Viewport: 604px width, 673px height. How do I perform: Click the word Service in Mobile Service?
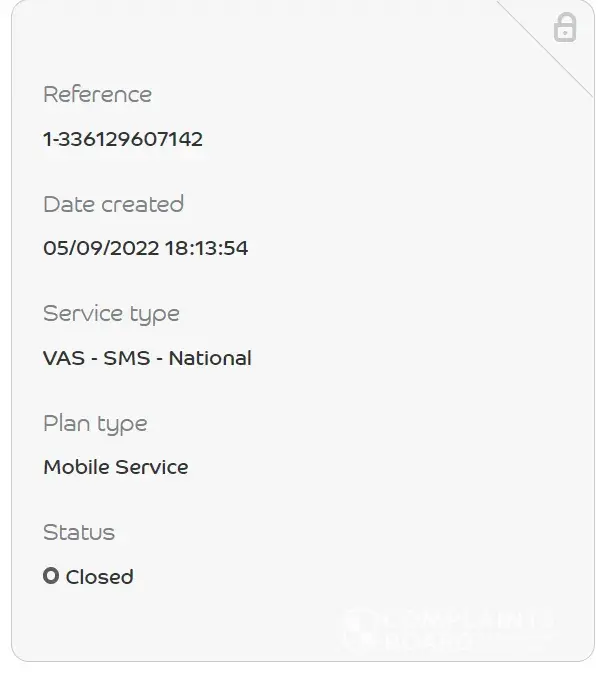152,467
